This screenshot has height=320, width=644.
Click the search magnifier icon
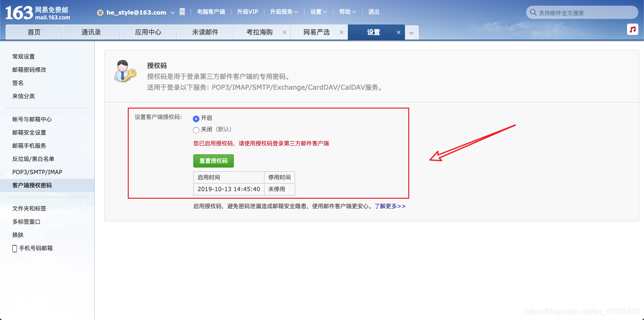[x=534, y=12]
